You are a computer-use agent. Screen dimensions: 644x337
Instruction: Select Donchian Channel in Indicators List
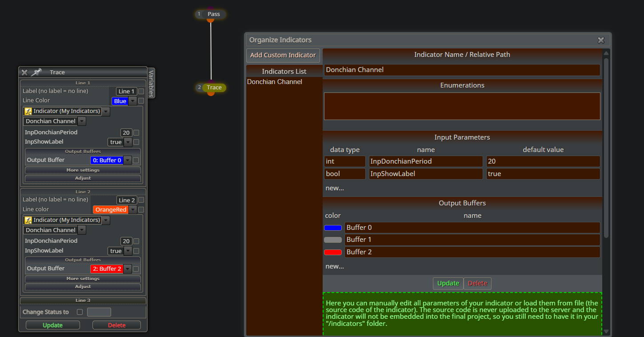coord(275,82)
